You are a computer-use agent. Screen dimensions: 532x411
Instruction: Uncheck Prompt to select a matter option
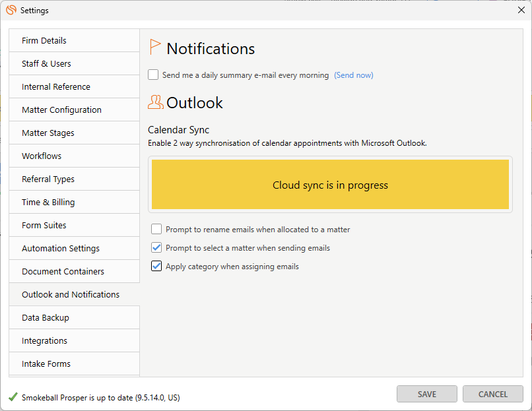[x=156, y=247]
